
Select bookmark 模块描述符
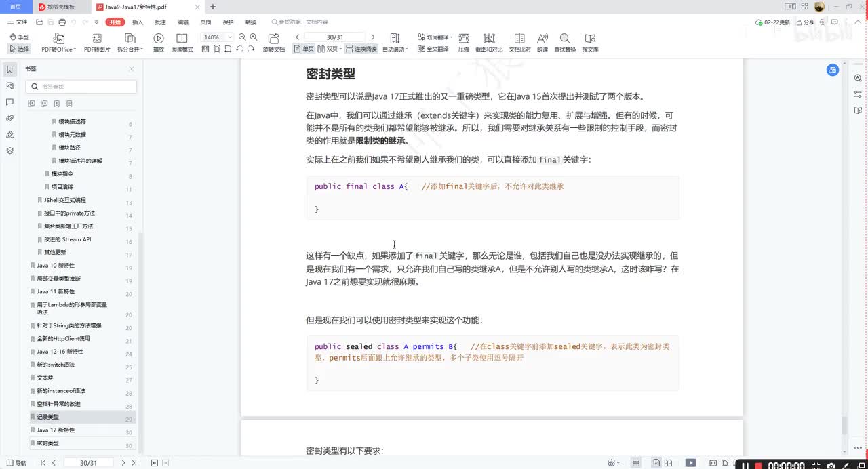tap(73, 122)
